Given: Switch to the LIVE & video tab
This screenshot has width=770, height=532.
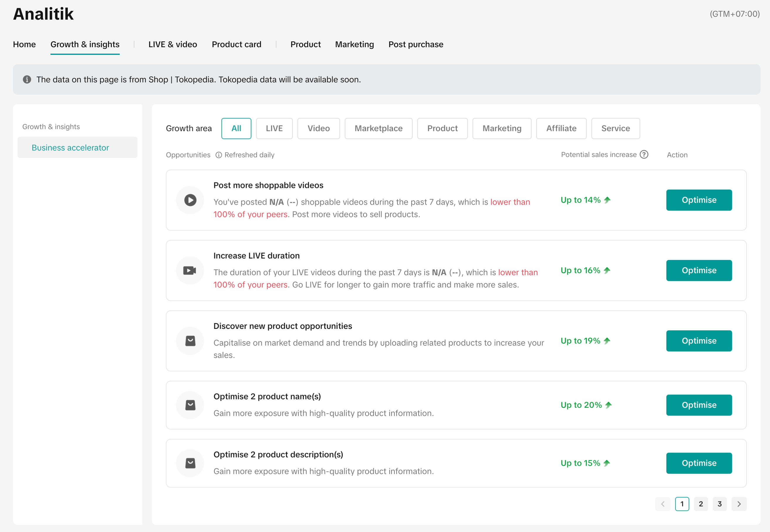Looking at the screenshot, I should tap(173, 44).
